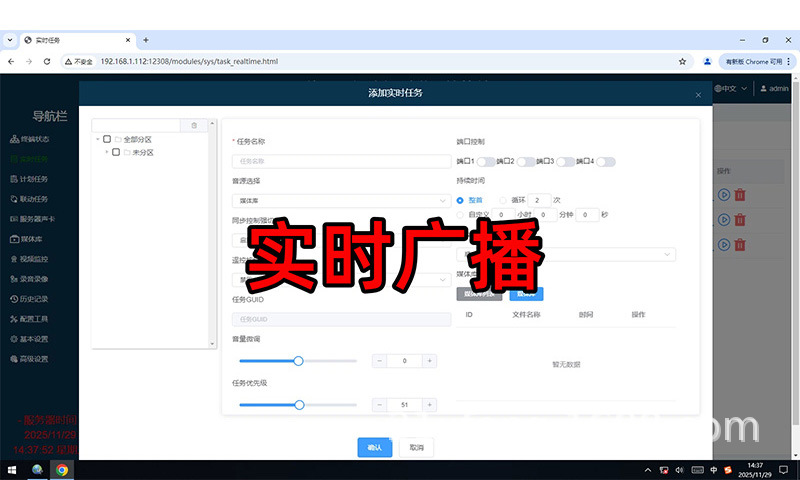Open the 音源选择 dropdown showing 媒体库

(x=341, y=200)
